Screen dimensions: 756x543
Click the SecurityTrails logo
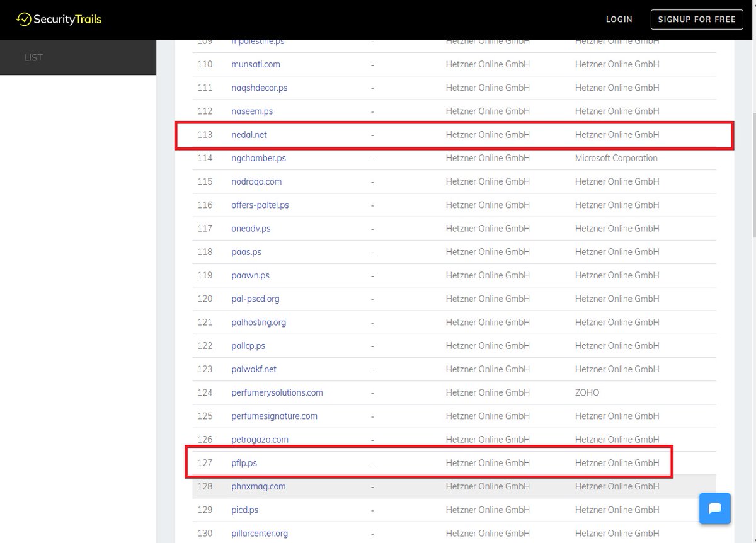(59, 19)
